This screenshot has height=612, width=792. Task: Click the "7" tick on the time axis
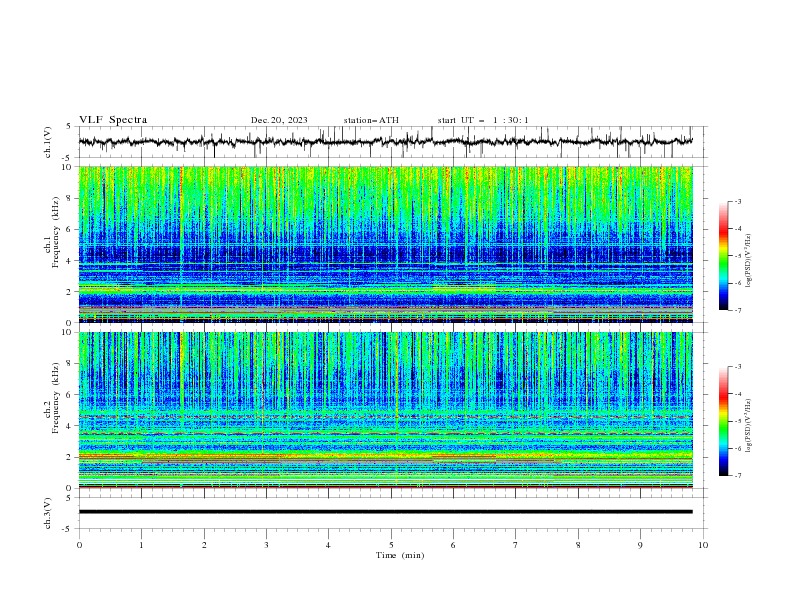click(516, 545)
